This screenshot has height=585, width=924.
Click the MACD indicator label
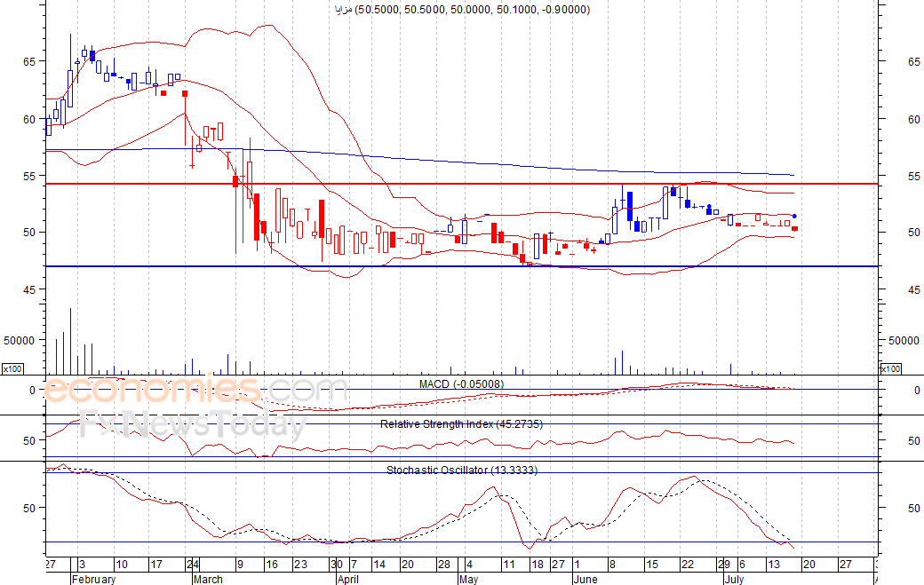coord(461,384)
